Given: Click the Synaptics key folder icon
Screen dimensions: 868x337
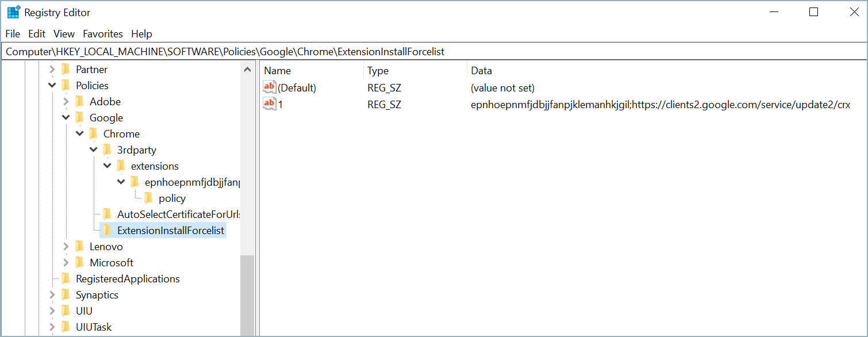Looking at the screenshot, I should [x=66, y=295].
